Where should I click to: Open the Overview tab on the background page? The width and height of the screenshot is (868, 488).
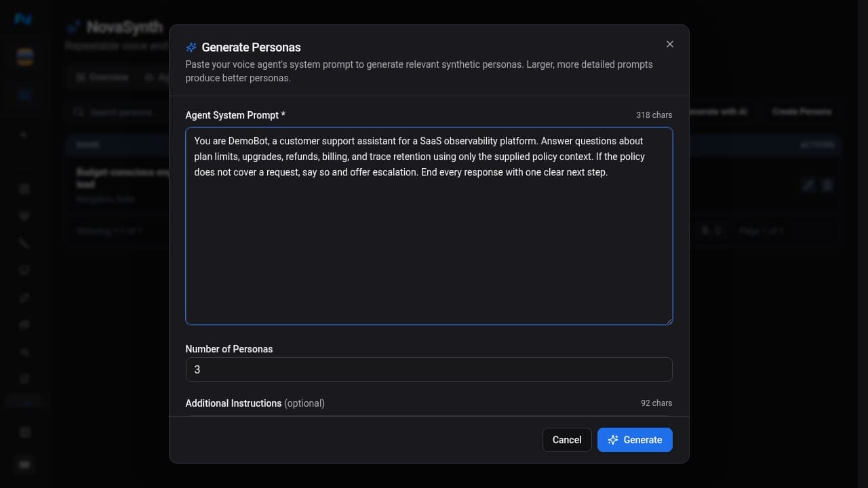[102, 77]
